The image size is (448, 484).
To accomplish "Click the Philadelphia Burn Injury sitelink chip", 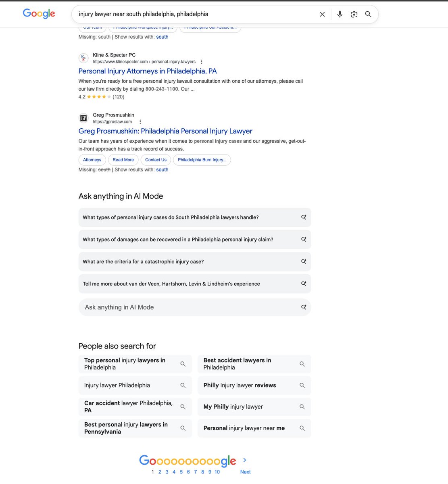I will tap(202, 160).
